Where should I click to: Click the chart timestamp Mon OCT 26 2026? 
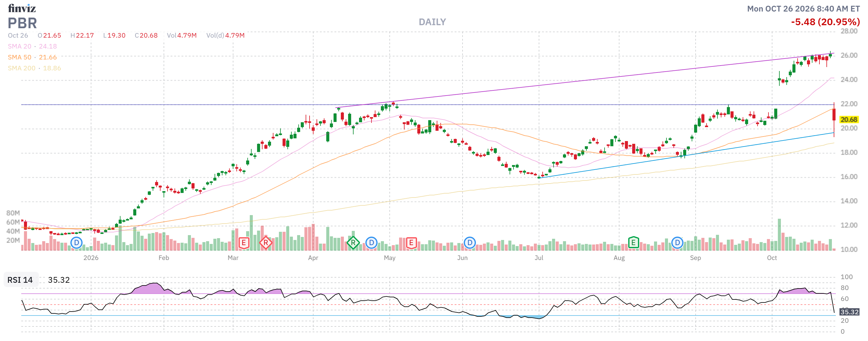tap(803, 9)
